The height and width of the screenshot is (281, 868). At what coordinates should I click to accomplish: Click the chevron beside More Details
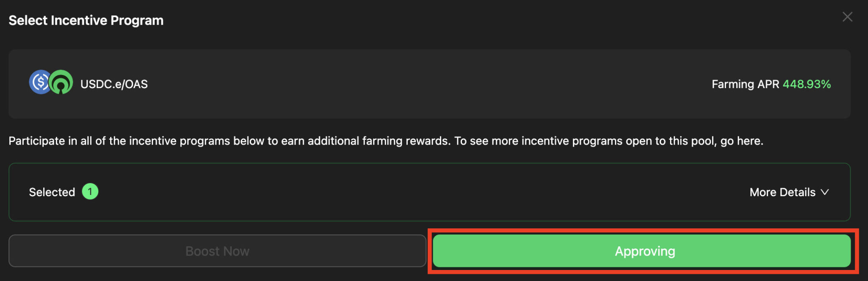pos(824,192)
